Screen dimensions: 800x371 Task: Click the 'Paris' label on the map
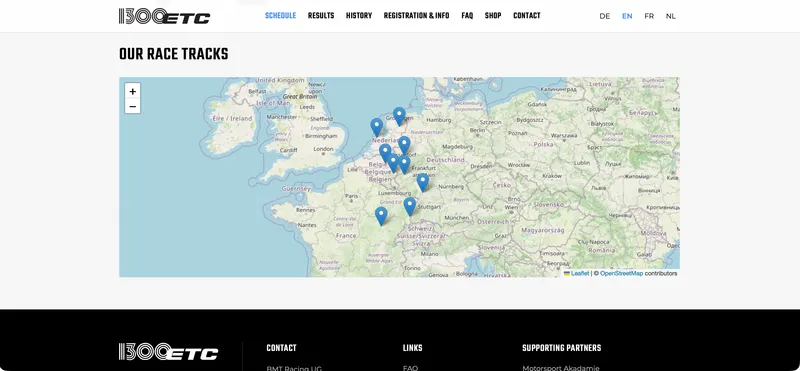pyautogui.click(x=351, y=196)
